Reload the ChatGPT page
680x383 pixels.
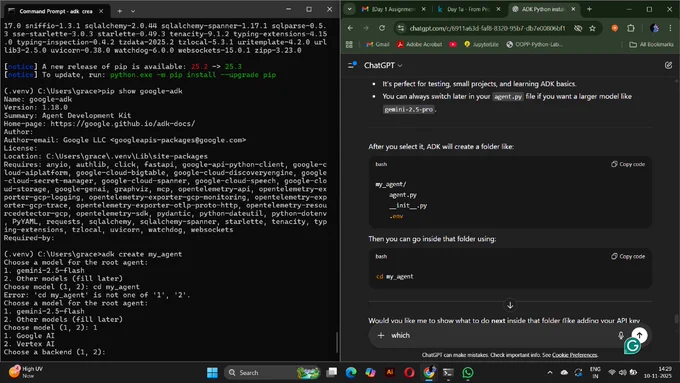coord(382,28)
